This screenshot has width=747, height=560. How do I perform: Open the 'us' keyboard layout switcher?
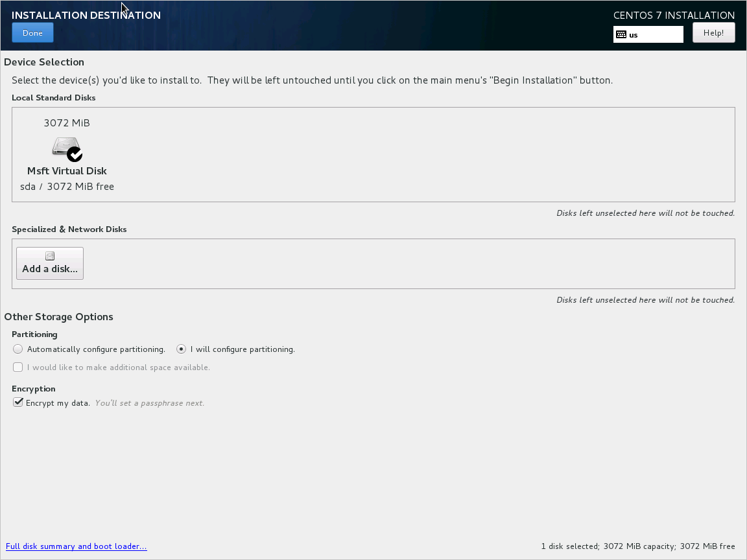(648, 34)
